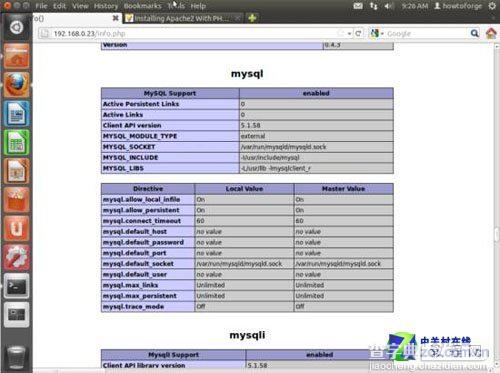The image size is (500, 373).
Task: Select the mysql.connect_timeout directive
Action: tap(142, 221)
